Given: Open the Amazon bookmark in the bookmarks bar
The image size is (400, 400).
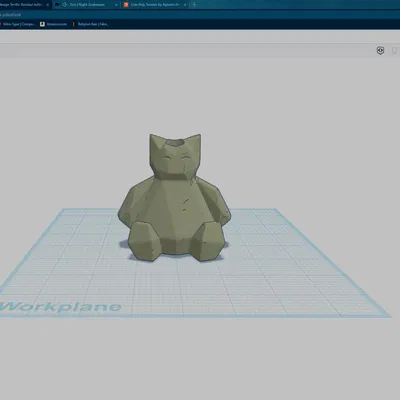Looking at the screenshot, I should coord(54,24).
